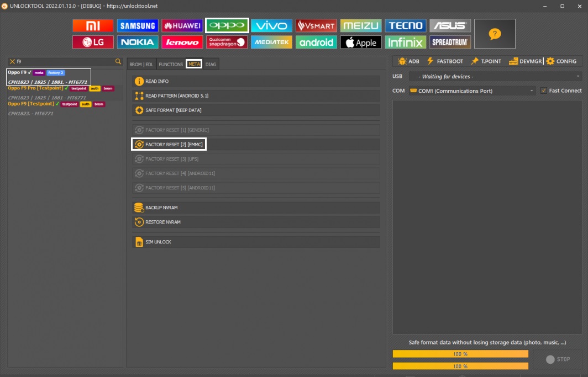Open the Fastboot tool
Image resolution: width=588 pixels, height=377 pixels.
coord(445,61)
